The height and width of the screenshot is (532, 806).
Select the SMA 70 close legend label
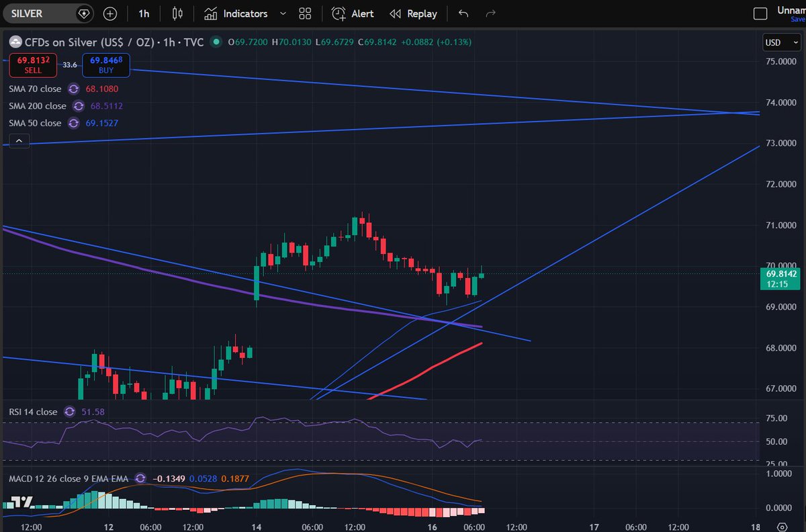point(35,89)
